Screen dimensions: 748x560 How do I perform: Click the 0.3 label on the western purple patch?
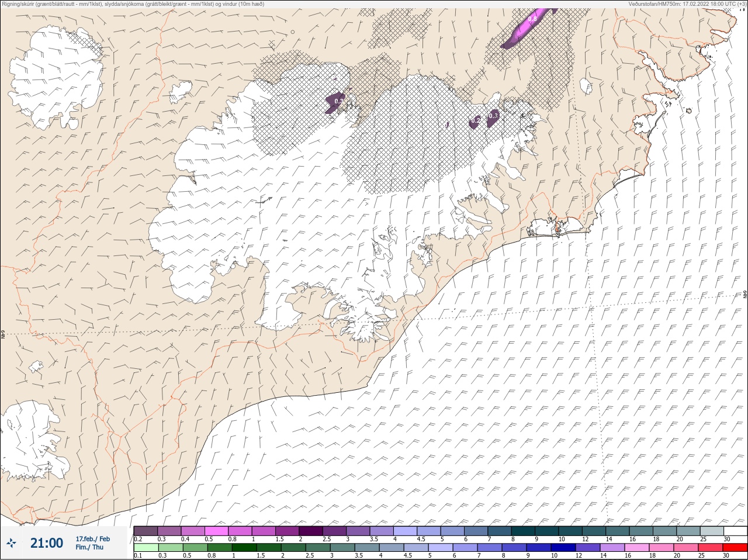click(338, 101)
